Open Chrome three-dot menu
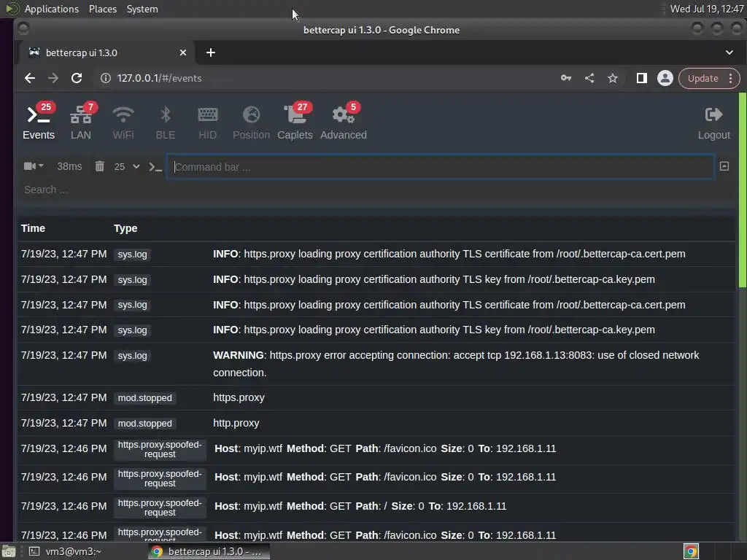Viewport: 747px width, 560px height. pos(730,78)
